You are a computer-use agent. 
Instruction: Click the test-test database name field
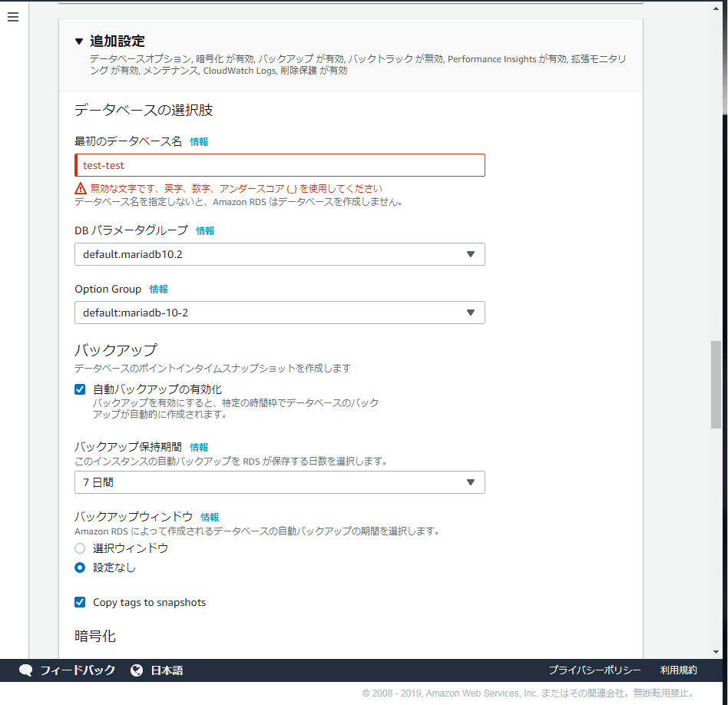pos(280,165)
